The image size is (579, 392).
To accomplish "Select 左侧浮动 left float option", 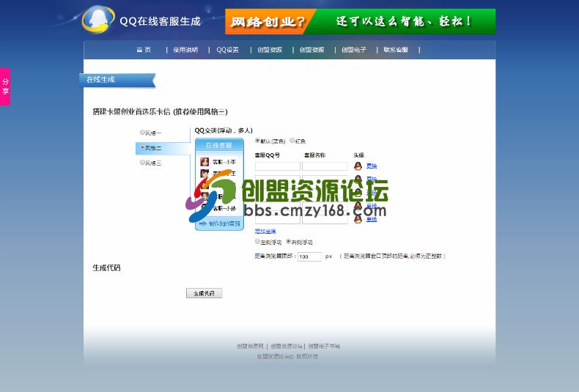I will pyautogui.click(x=257, y=241).
